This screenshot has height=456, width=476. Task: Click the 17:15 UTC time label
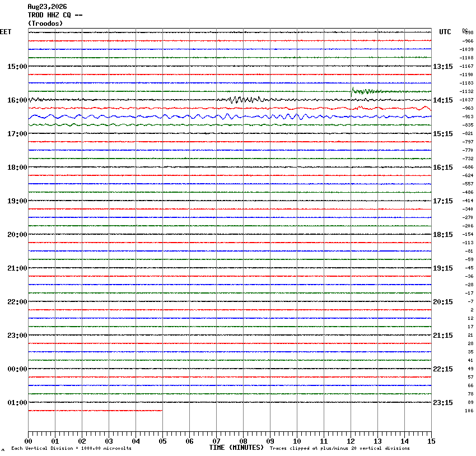[x=442, y=201]
